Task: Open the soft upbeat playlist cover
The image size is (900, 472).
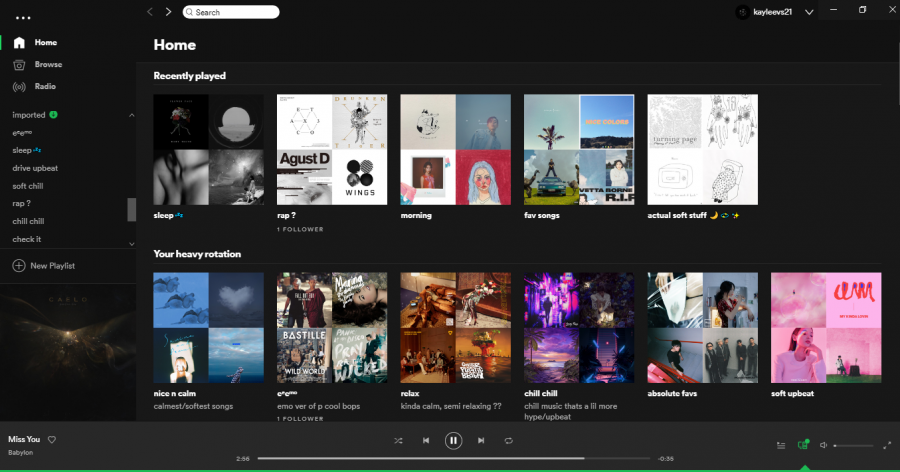Action: coord(826,327)
